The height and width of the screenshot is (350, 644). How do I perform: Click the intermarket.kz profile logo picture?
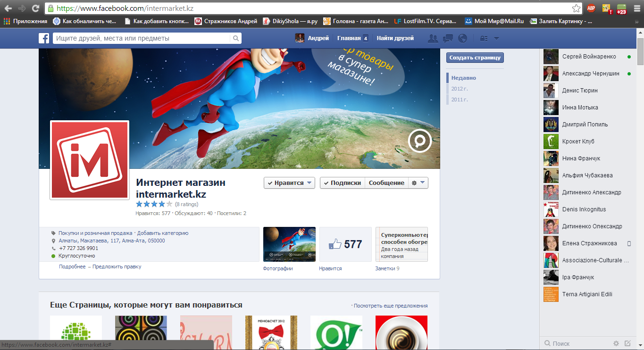coord(90,160)
